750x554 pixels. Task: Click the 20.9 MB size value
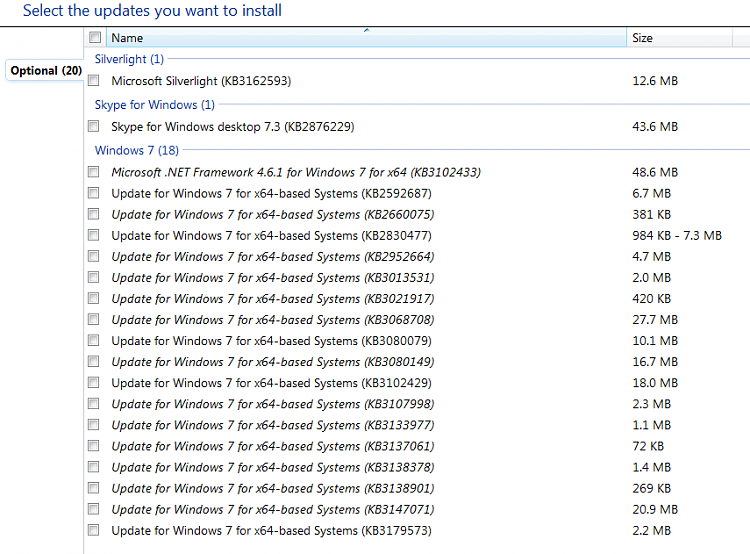(x=655, y=510)
